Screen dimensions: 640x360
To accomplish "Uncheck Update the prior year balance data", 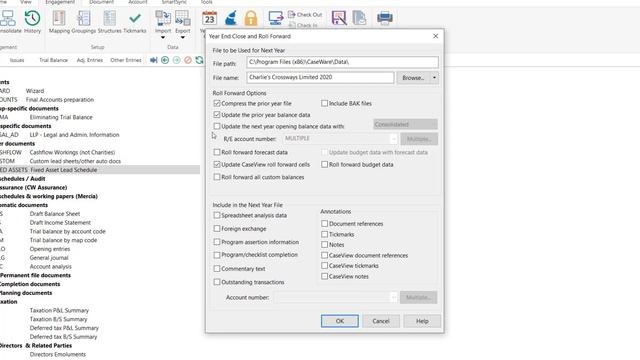I will (217, 115).
